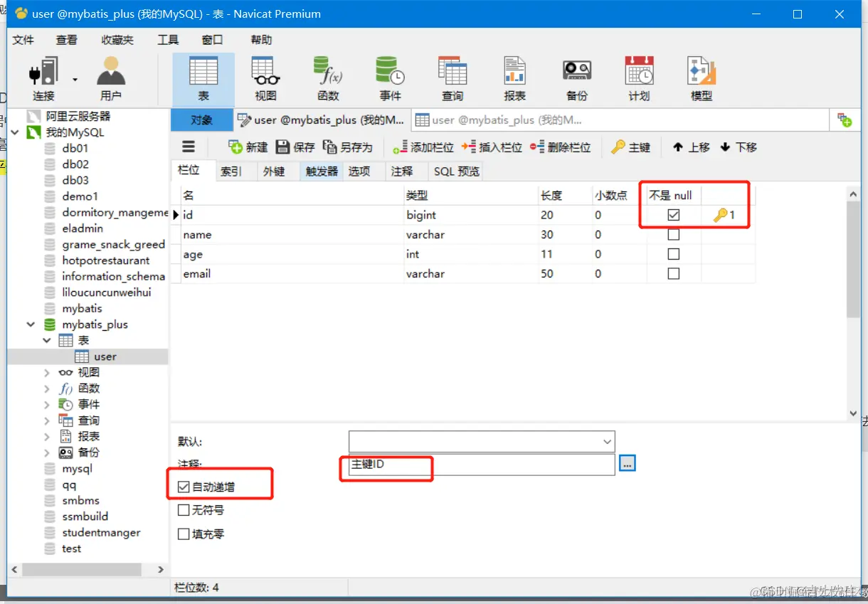Collapse the mybatis_plus database node
This screenshot has height=604, width=868.
(x=31, y=324)
